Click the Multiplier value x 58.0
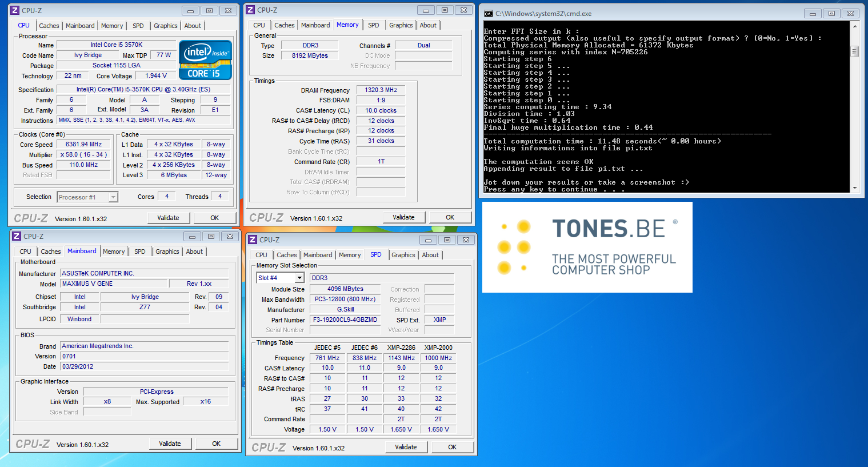The width and height of the screenshot is (868, 467). pyautogui.click(x=83, y=155)
